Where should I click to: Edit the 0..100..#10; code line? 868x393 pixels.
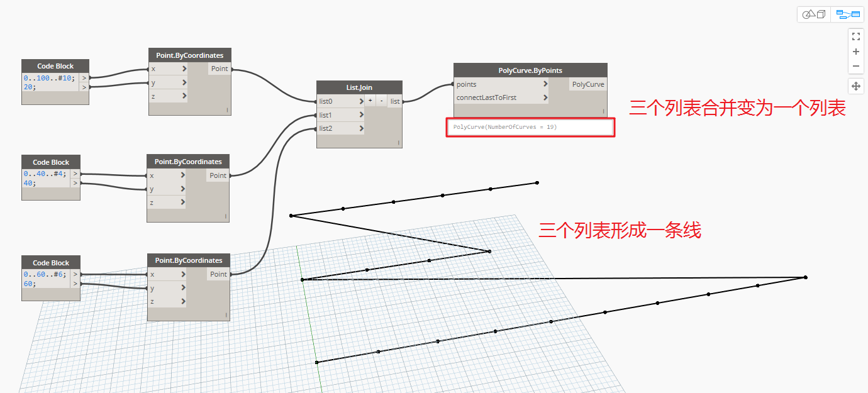(50, 78)
